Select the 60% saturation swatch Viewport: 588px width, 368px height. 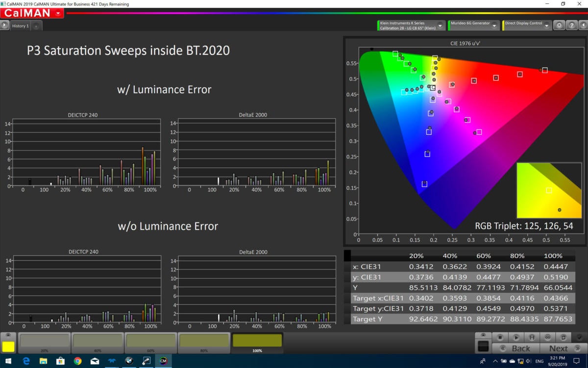coord(150,343)
